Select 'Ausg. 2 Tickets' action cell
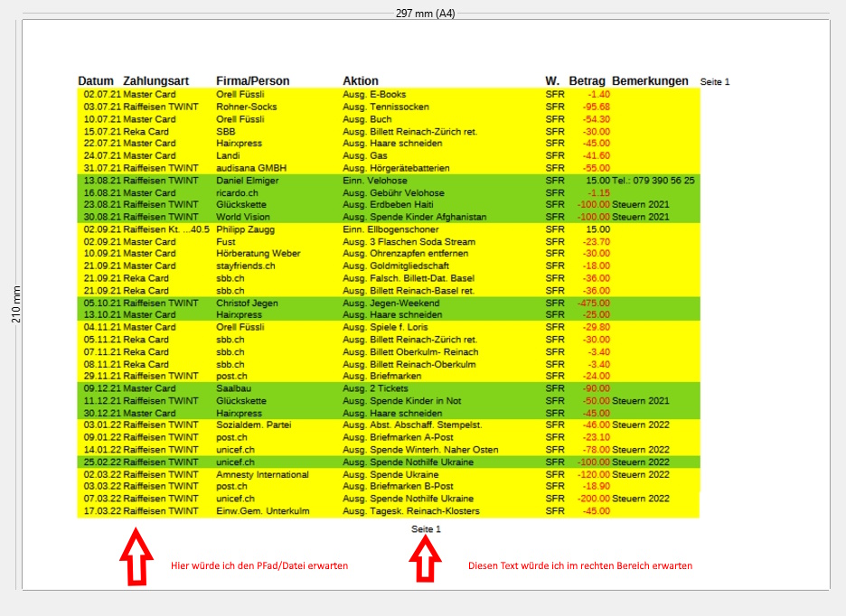 click(375, 388)
